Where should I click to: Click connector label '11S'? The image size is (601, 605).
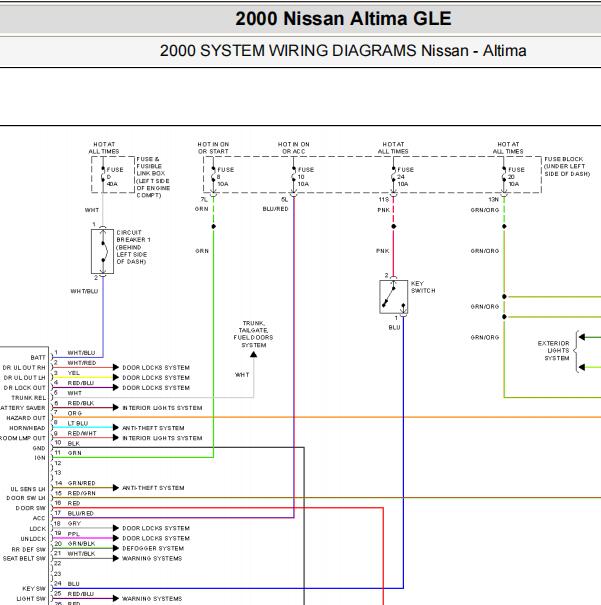tap(383, 199)
